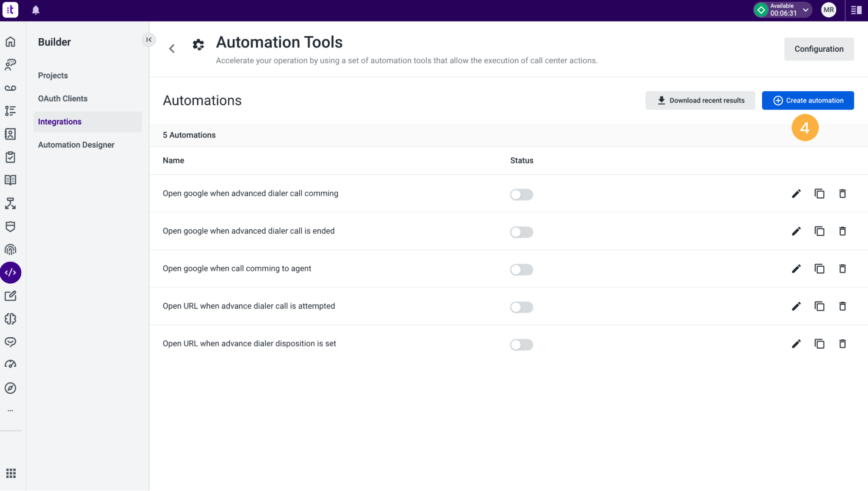
Task: Click the '5 Automations' count label
Action: [189, 135]
